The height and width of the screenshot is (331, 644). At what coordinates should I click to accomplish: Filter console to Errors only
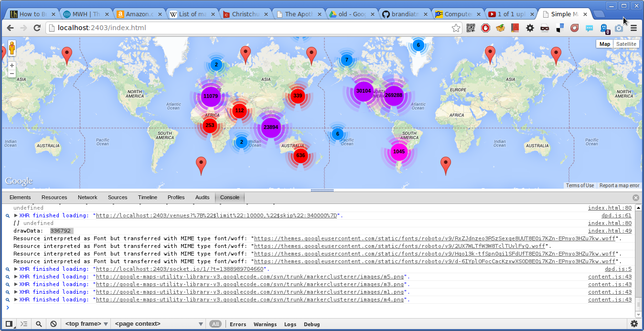(x=238, y=324)
